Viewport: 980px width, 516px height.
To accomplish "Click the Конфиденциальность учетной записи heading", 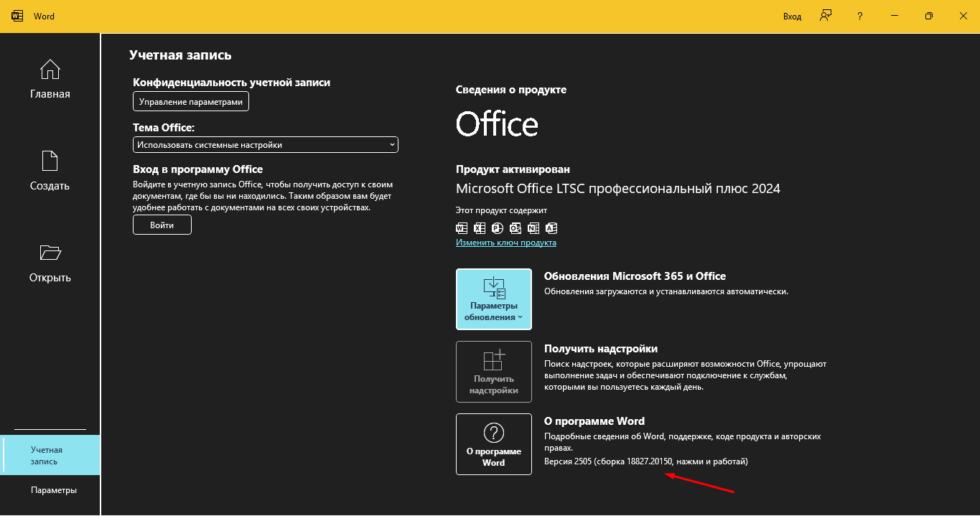I will click(x=232, y=83).
